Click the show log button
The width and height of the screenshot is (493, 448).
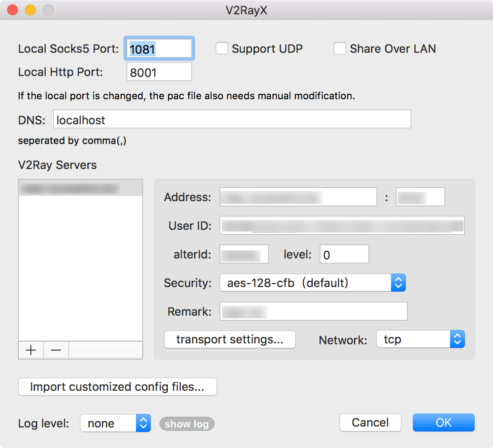coord(187,424)
